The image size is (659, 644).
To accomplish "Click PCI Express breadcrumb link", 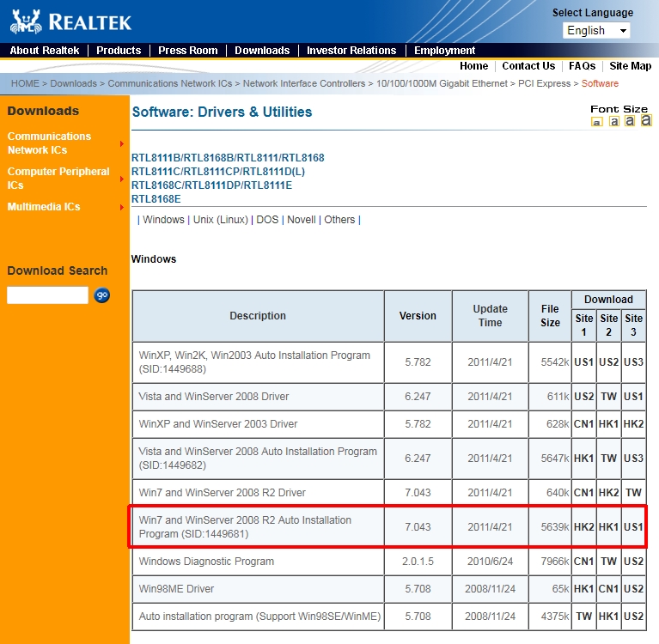I will click(x=544, y=83).
